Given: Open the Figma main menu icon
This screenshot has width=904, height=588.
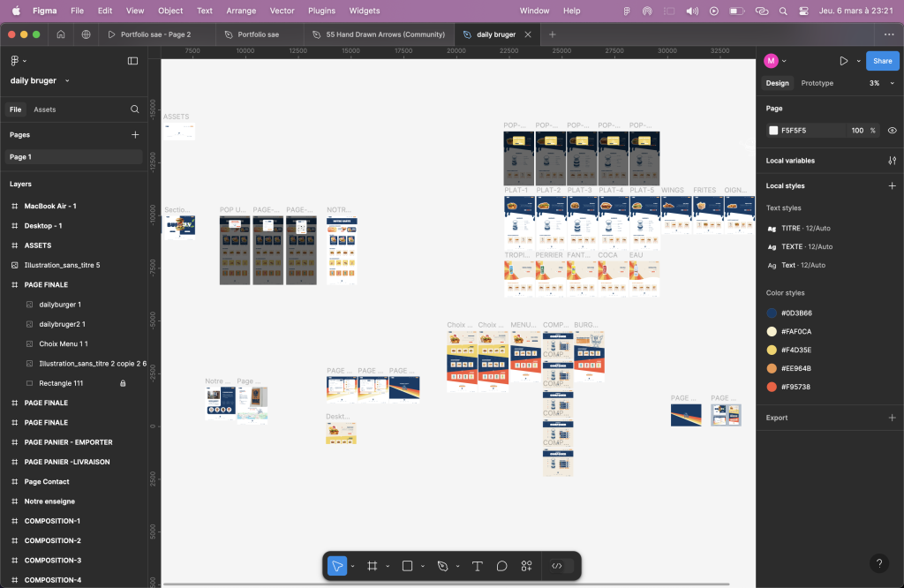Looking at the screenshot, I should tap(15, 61).
